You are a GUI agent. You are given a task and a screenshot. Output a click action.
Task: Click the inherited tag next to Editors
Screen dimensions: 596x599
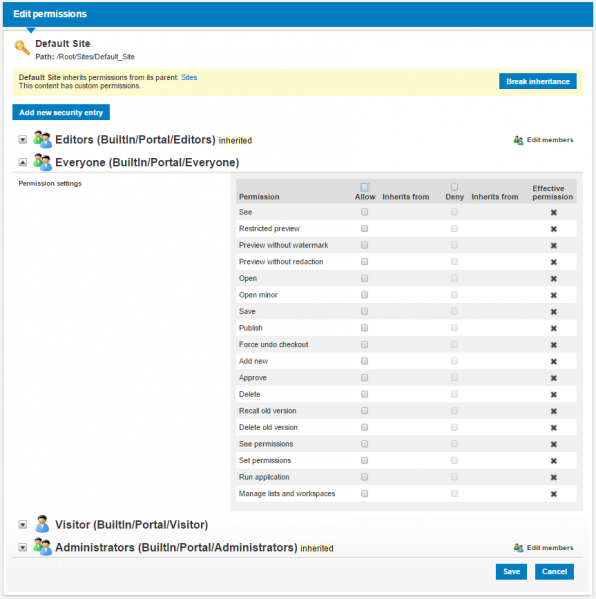click(235, 141)
